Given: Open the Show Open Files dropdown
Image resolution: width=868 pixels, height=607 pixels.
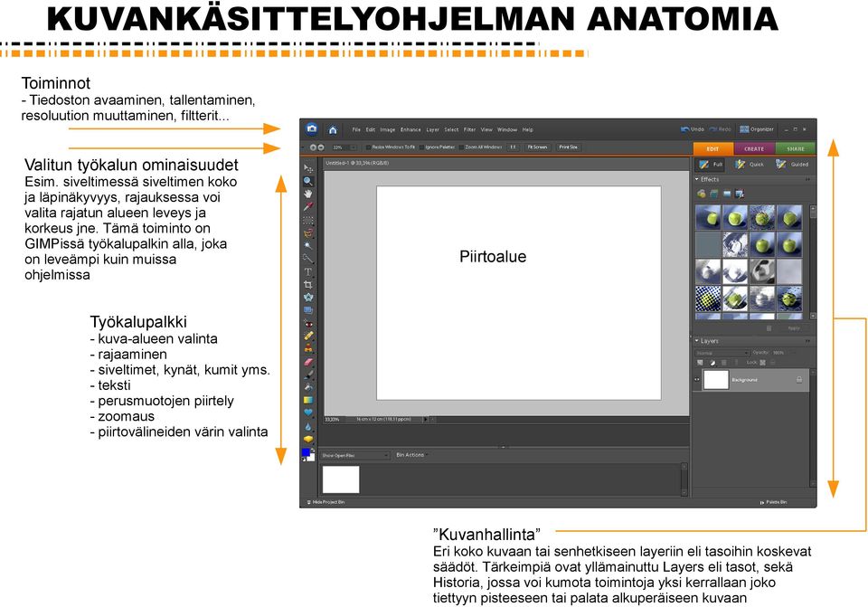Looking at the screenshot, I should (355, 455).
